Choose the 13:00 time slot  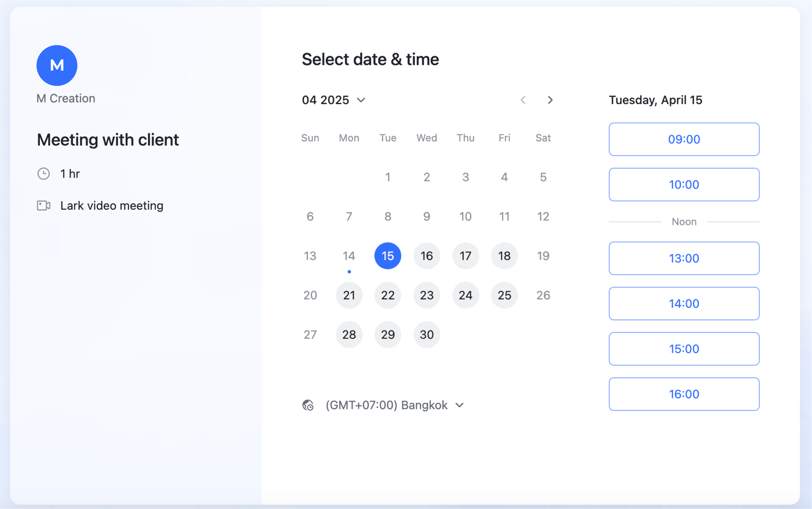[x=684, y=258]
